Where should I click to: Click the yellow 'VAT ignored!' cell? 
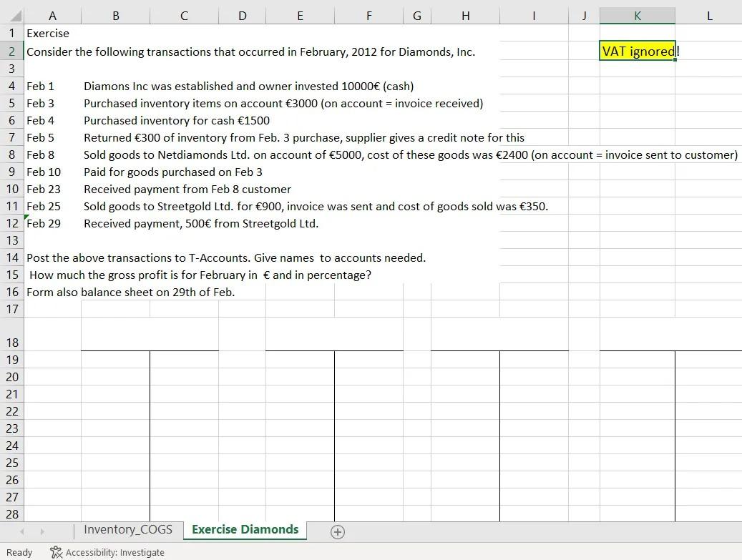pos(638,51)
